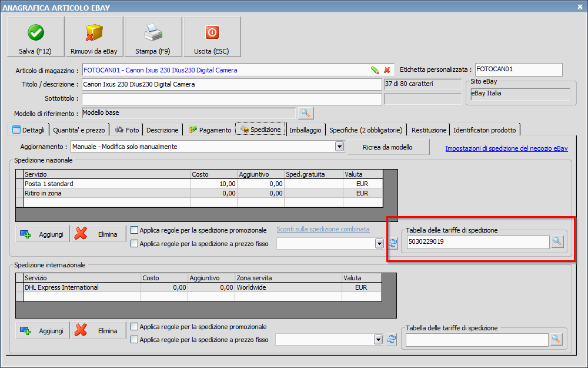The width and height of the screenshot is (588, 368).
Task: Click Elimina under Spedizione internazionale
Action: point(99,330)
